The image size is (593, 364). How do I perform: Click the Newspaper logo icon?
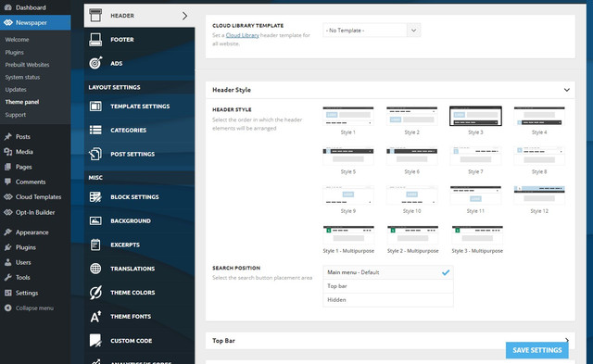click(8, 22)
